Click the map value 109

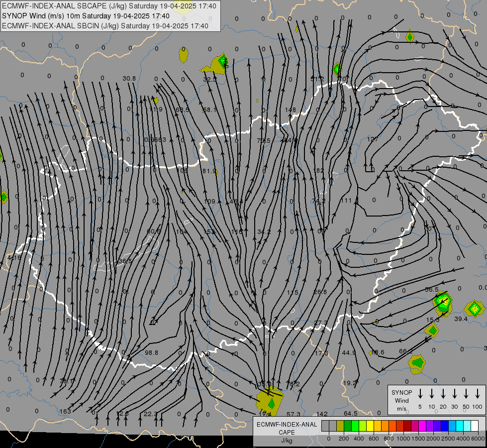coord(209,202)
